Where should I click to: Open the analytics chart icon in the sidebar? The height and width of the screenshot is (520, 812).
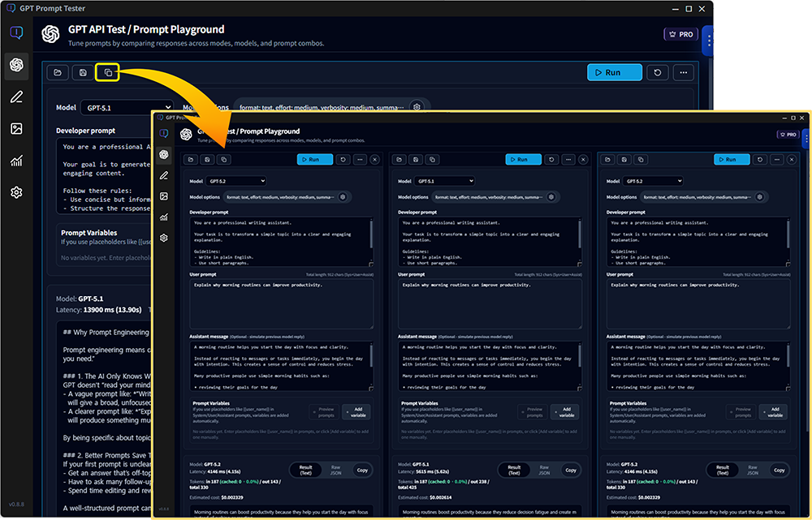tap(17, 161)
